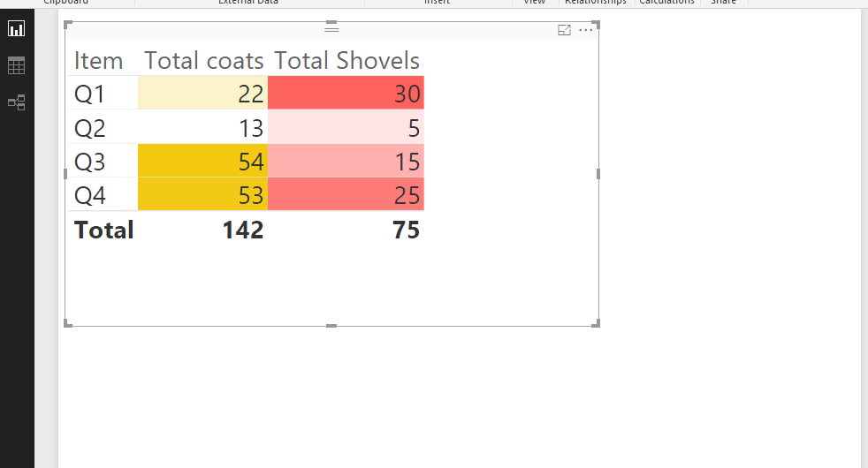
Task: Click the coats value 22 cell
Action: [202, 93]
